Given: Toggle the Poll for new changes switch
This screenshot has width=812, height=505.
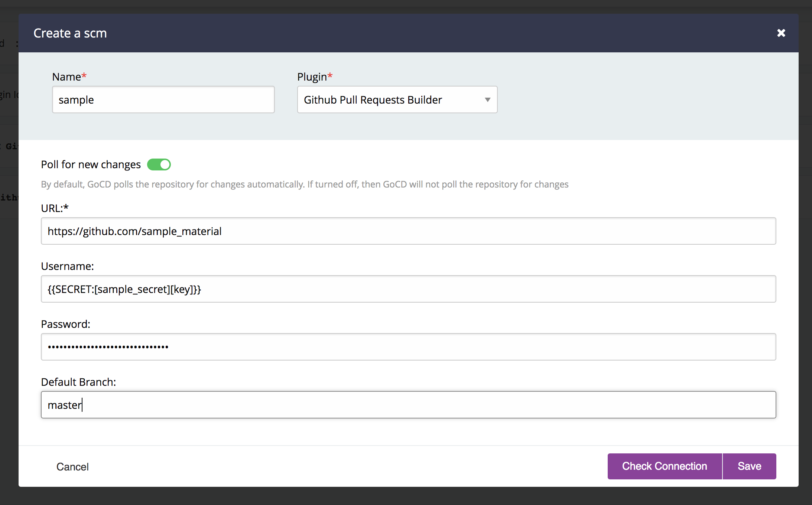Looking at the screenshot, I should (x=159, y=164).
